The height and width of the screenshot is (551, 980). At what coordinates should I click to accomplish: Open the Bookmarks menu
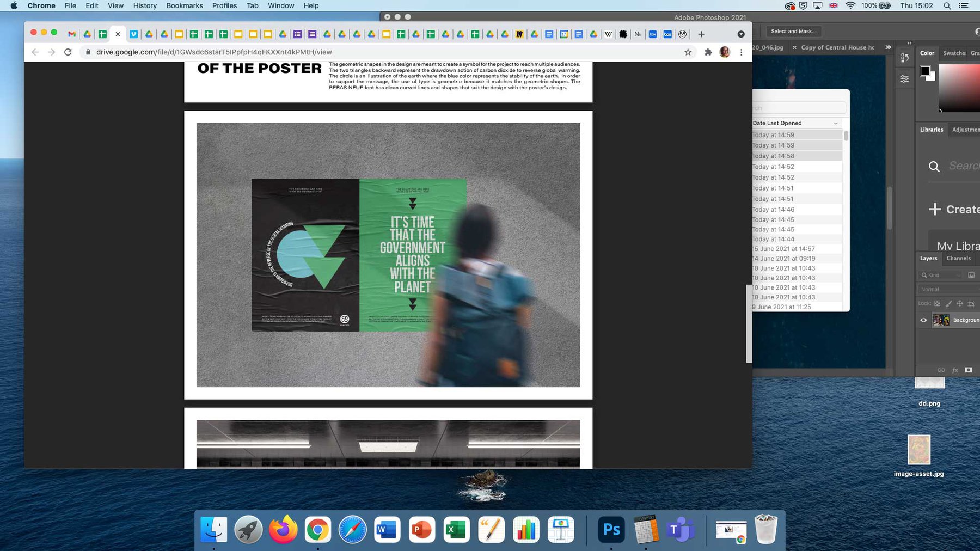185,5
